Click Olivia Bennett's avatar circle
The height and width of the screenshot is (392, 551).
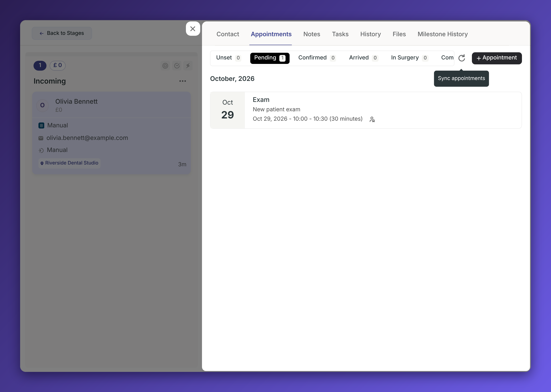point(42,105)
